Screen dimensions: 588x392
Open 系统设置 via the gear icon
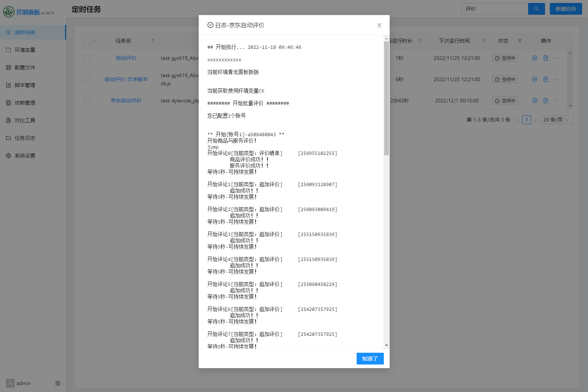click(x=8, y=155)
